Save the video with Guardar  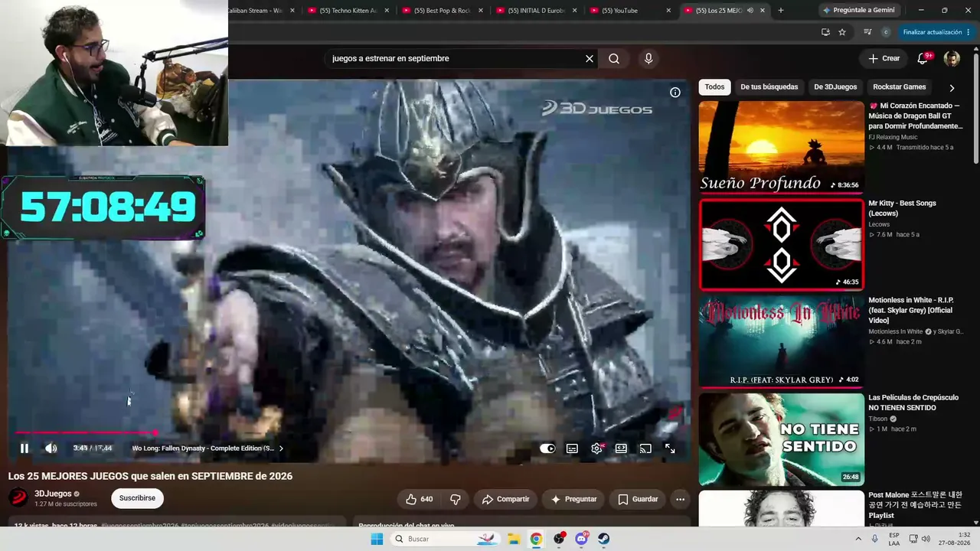[638, 499]
